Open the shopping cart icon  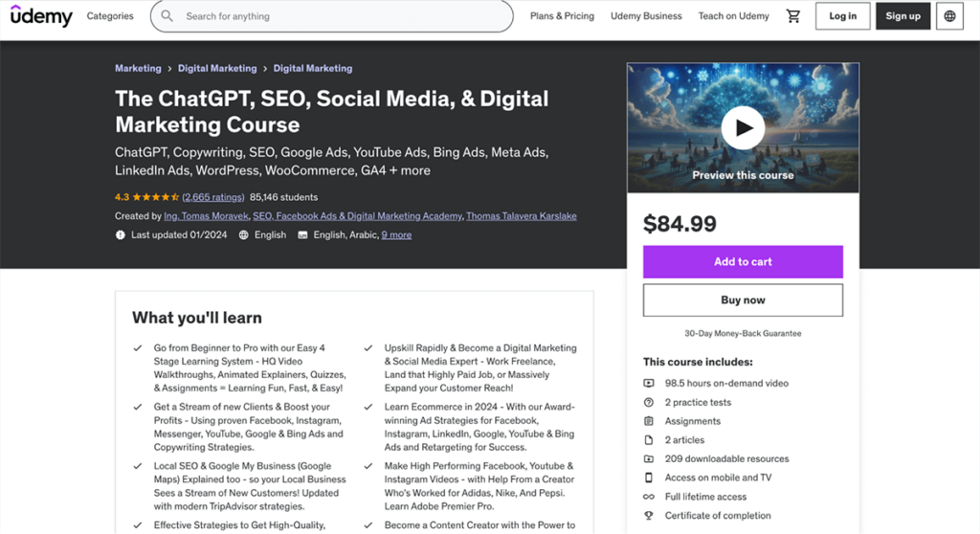[793, 16]
